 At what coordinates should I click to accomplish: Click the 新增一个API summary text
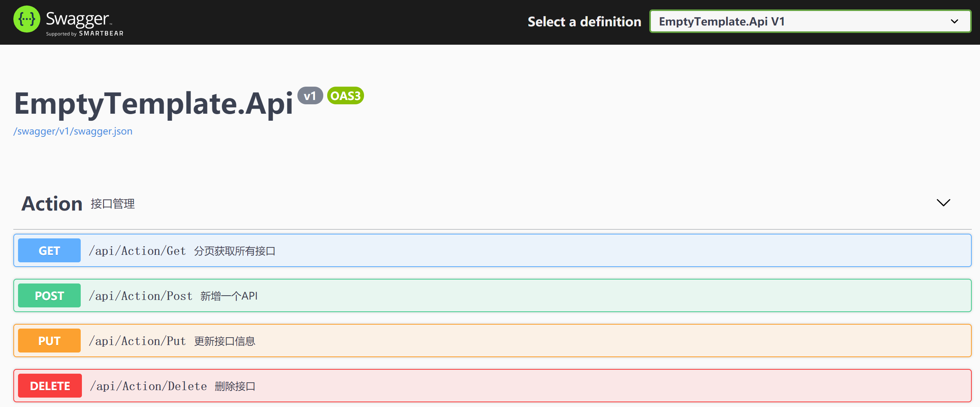[229, 296]
